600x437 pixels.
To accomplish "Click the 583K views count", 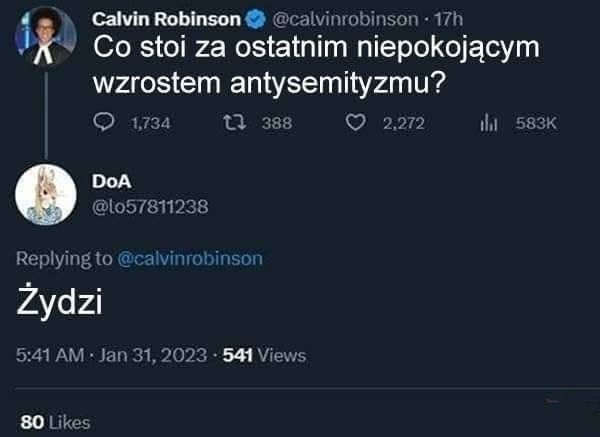I will [x=535, y=123].
